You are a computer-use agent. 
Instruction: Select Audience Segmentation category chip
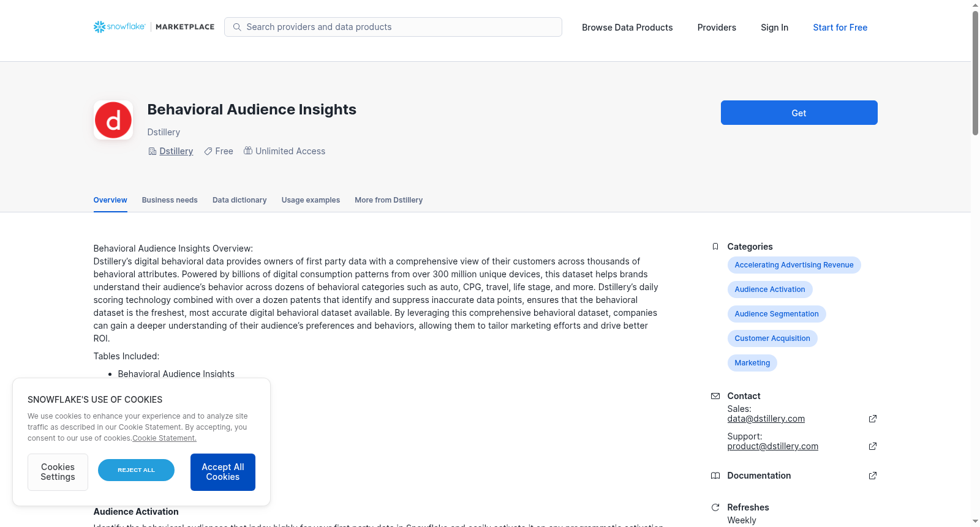point(777,314)
